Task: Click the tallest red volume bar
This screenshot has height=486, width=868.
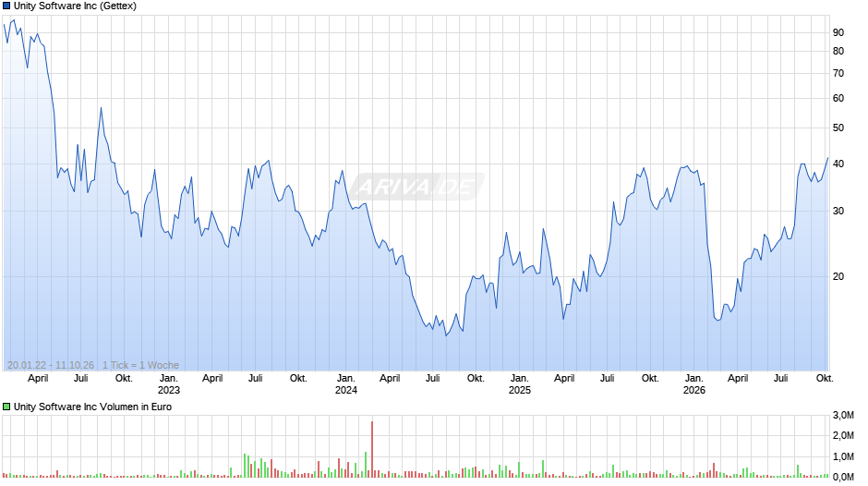Action: click(x=372, y=449)
